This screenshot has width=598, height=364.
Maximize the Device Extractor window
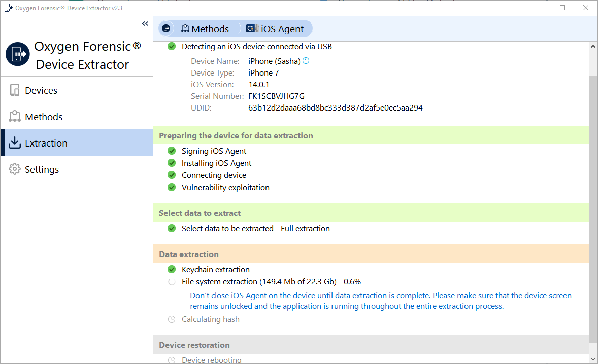coord(562,8)
